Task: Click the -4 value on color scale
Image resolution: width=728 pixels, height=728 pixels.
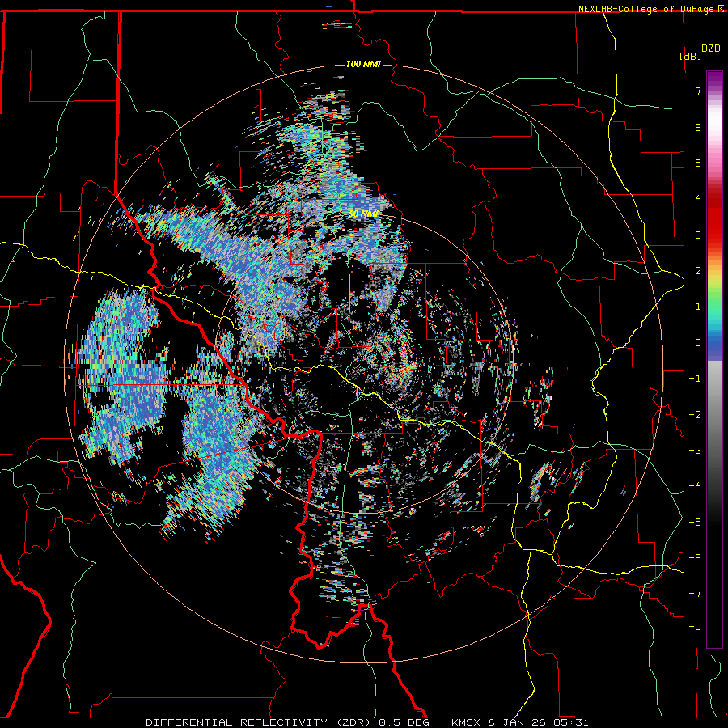Action: click(695, 486)
